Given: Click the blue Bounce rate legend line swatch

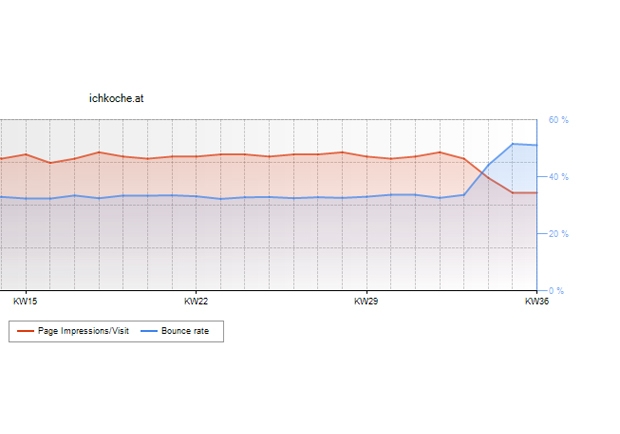Looking at the screenshot, I should [x=149, y=331].
